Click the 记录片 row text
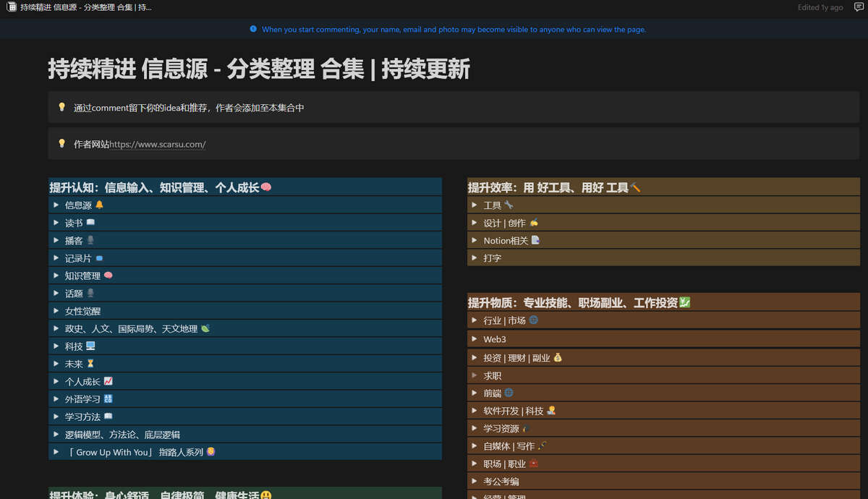868x499 pixels. (78, 258)
